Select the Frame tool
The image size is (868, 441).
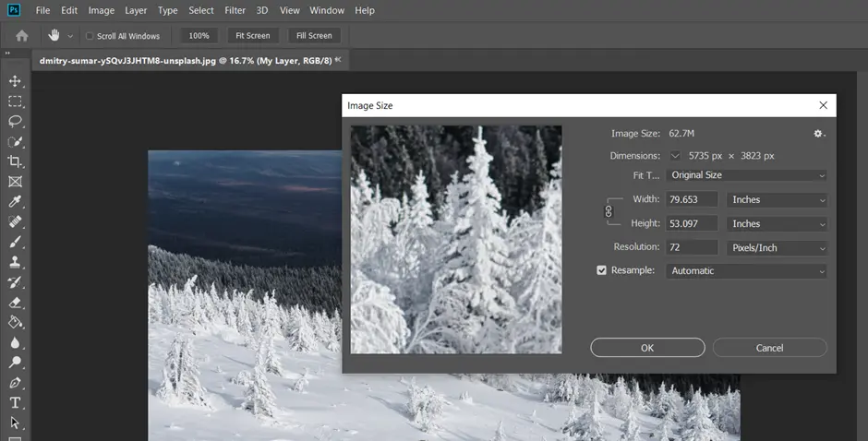coord(15,182)
